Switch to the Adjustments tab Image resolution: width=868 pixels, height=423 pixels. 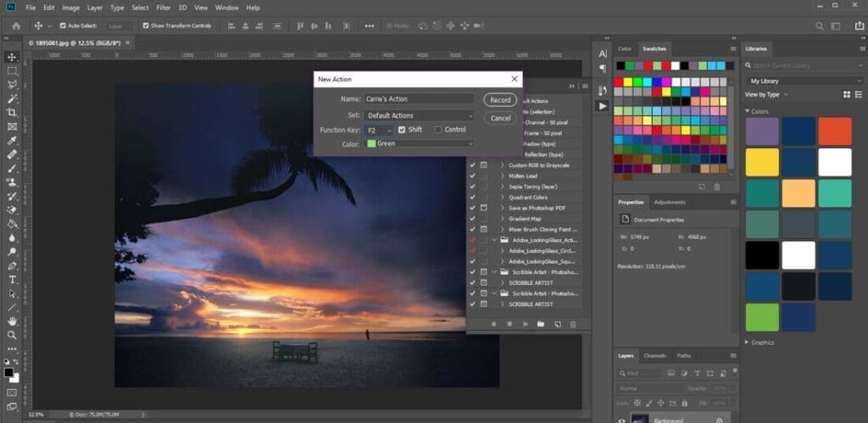tap(670, 202)
